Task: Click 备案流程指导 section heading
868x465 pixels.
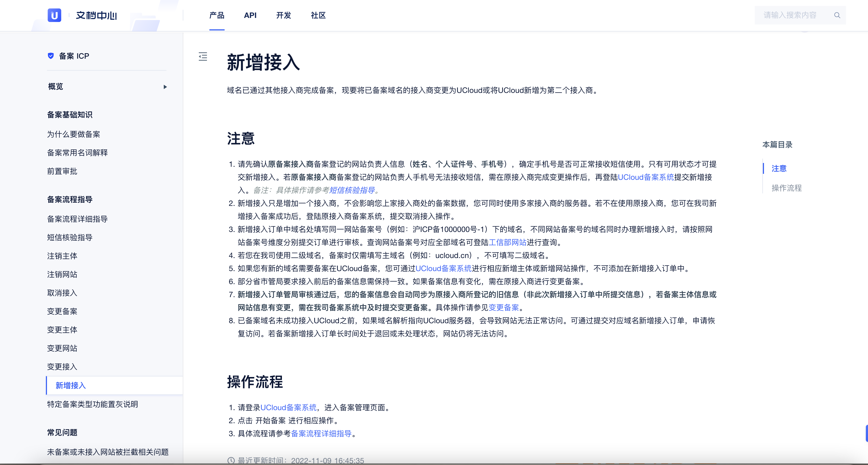Action: point(70,199)
